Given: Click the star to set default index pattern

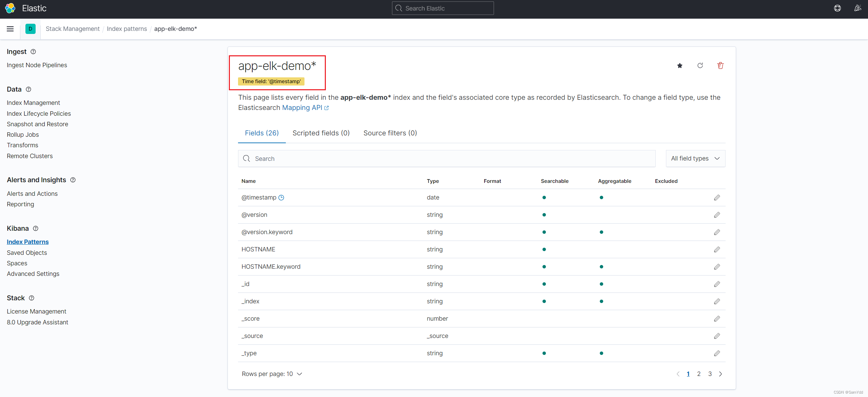Looking at the screenshot, I should click(x=679, y=65).
